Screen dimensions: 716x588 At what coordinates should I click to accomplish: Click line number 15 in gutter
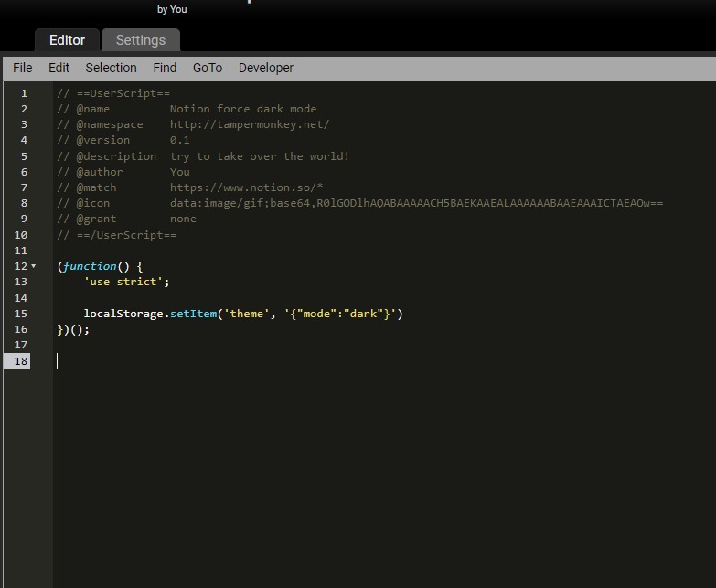20,314
